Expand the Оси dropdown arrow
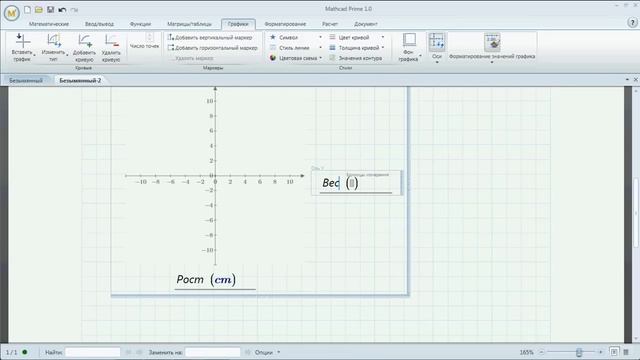This screenshot has height=360, width=640. (437, 62)
